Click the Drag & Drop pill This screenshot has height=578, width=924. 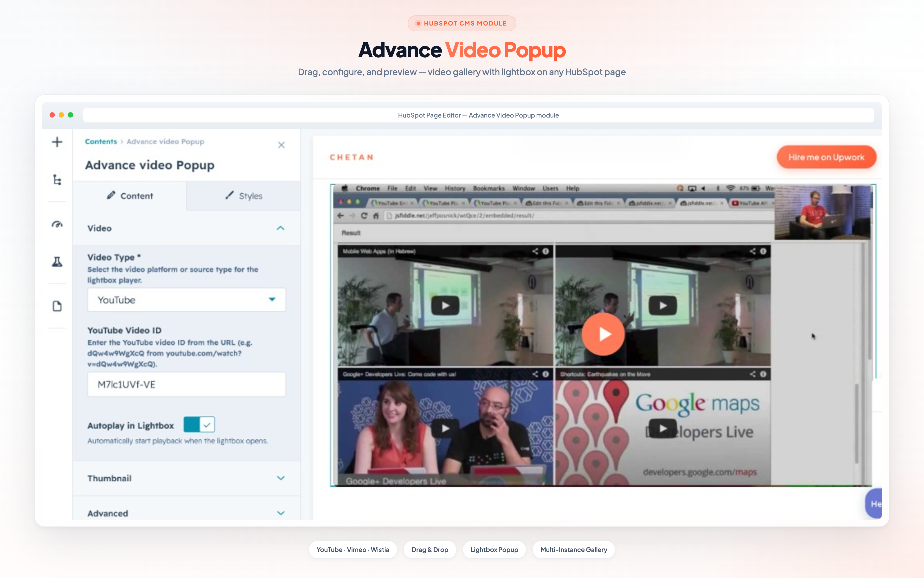430,550
